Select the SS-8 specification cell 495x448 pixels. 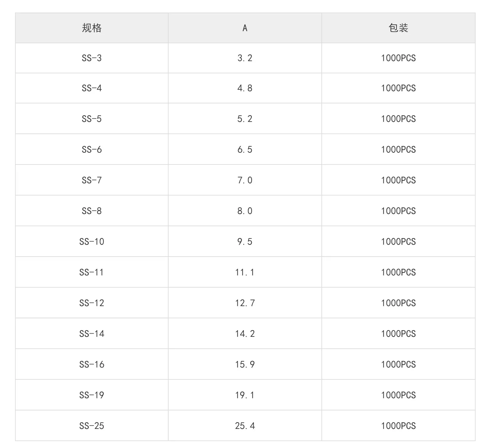92,211
